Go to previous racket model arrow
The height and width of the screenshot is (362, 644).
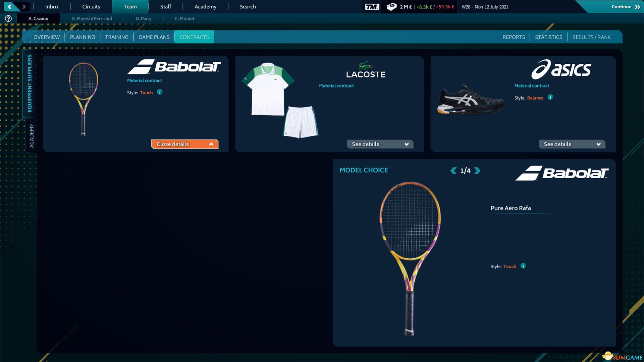click(x=453, y=171)
